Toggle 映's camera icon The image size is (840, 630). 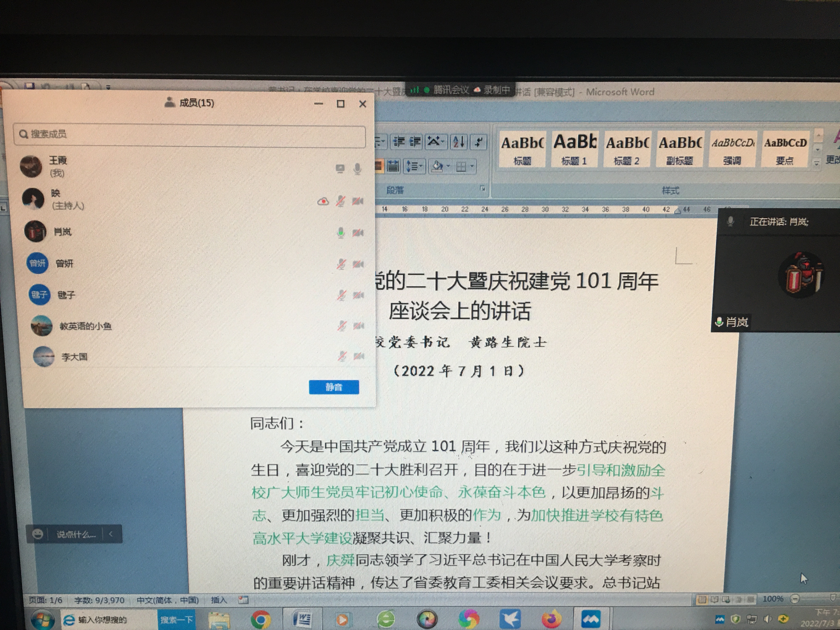pyautogui.click(x=357, y=201)
